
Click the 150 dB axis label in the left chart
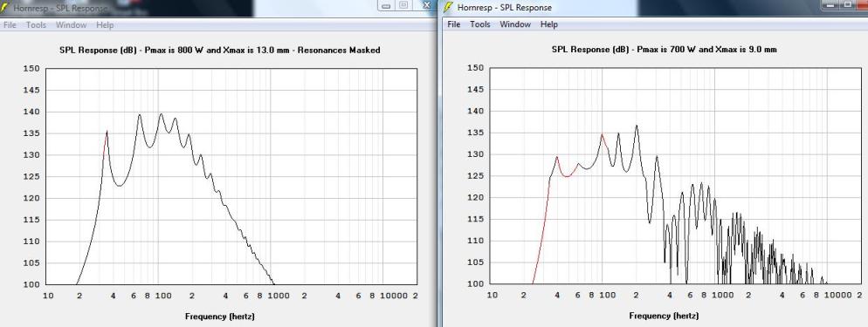click(31, 69)
